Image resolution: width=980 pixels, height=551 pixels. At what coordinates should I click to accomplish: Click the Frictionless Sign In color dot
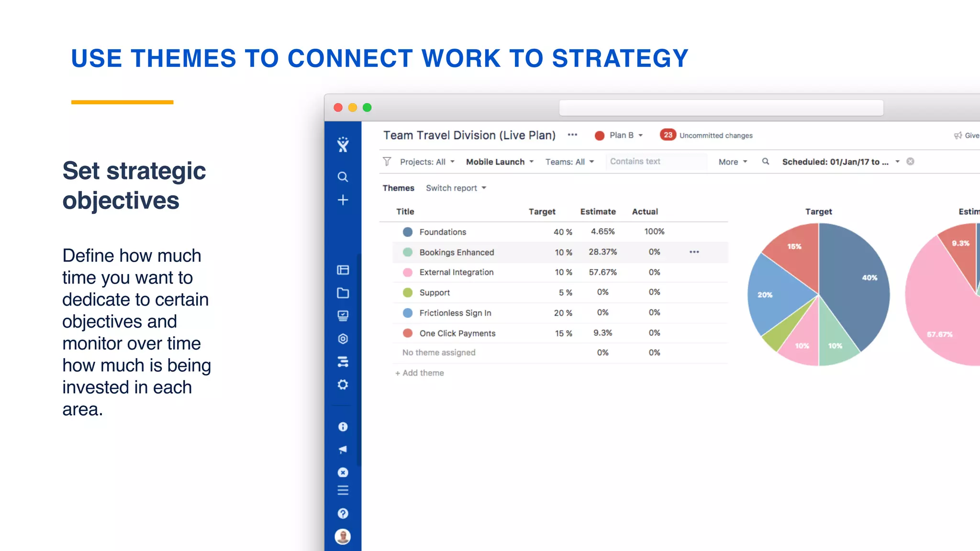click(x=408, y=313)
